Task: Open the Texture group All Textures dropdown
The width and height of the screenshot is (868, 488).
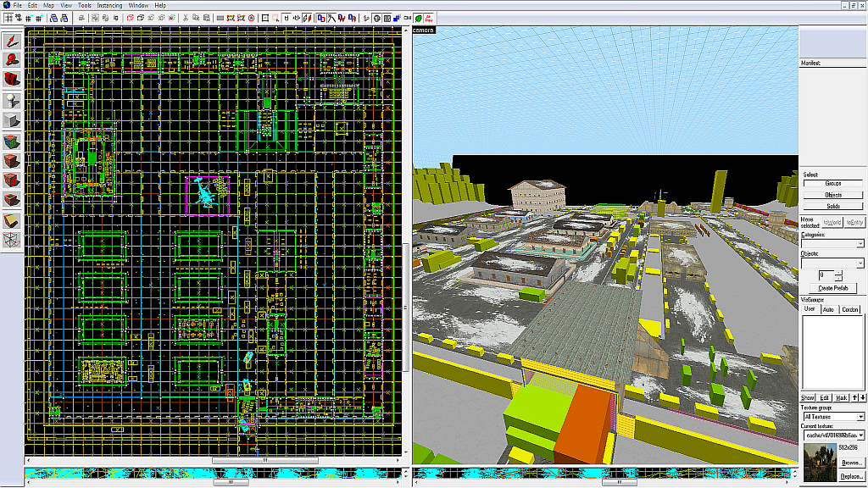Action: click(860, 417)
